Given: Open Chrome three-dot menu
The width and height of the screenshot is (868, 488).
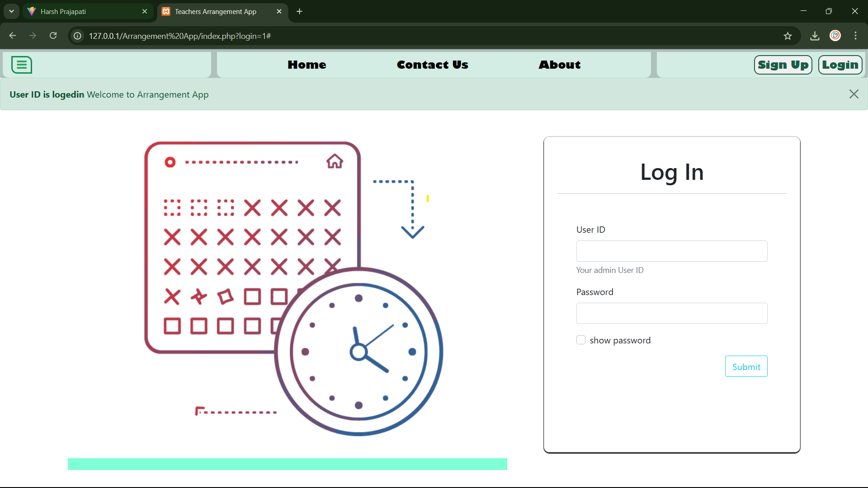Looking at the screenshot, I should coord(855,36).
